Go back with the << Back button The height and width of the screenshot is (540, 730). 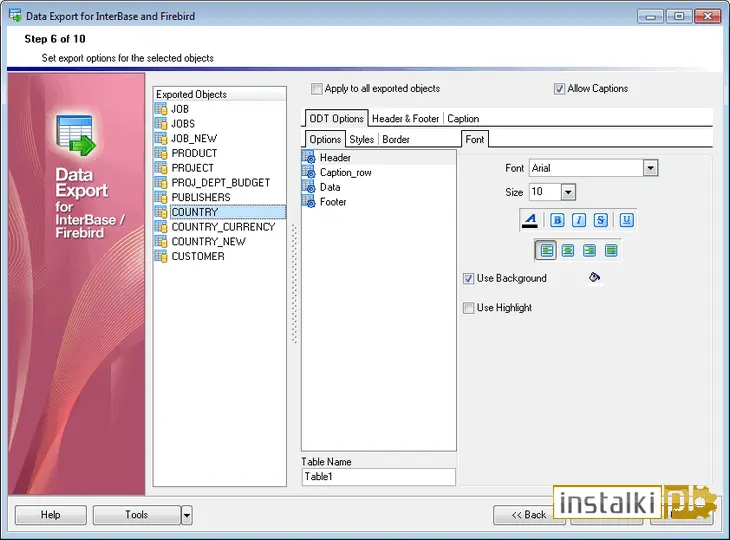(529, 515)
